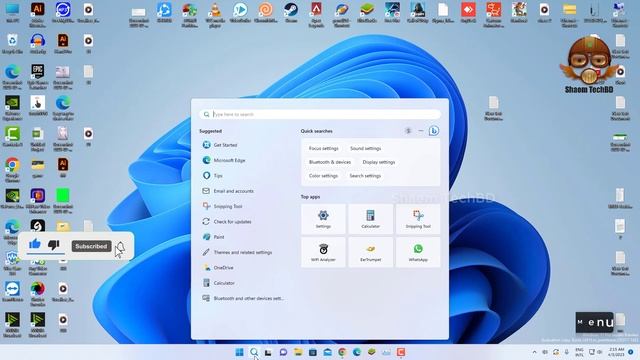The width and height of the screenshot is (640, 360).
Task: Open File Explorer from the taskbar
Action: click(298, 352)
